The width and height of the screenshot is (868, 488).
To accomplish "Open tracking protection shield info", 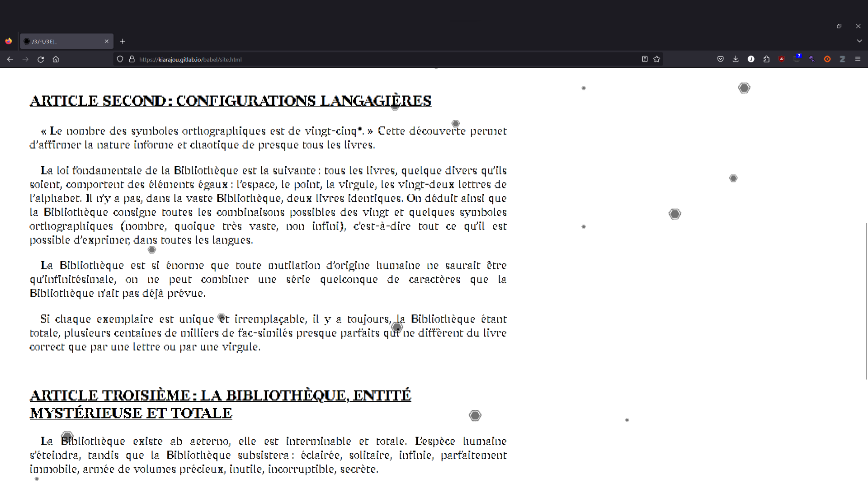I will tap(120, 59).
